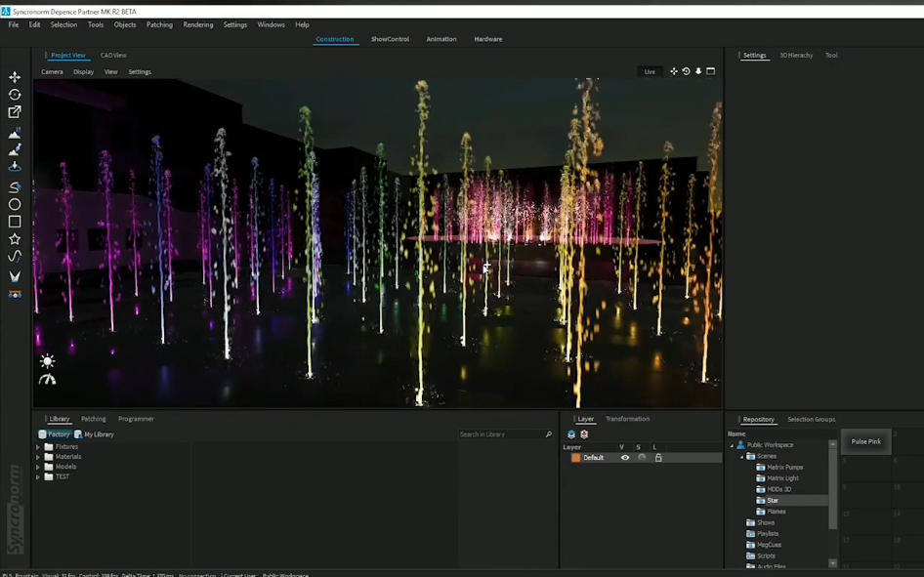Pick the star shape tool
Image resolution: width=924 pixels, height=577 pixels.
pyautogui.click(x=15, y=239)
